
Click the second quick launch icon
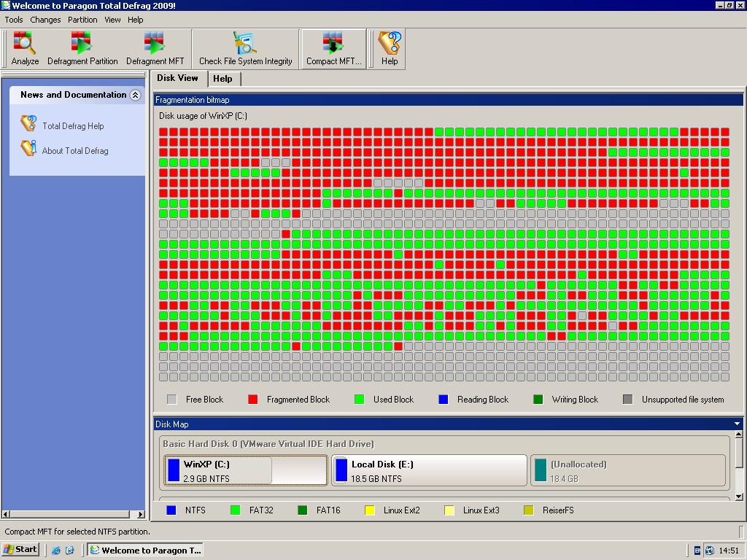[69, 550]
